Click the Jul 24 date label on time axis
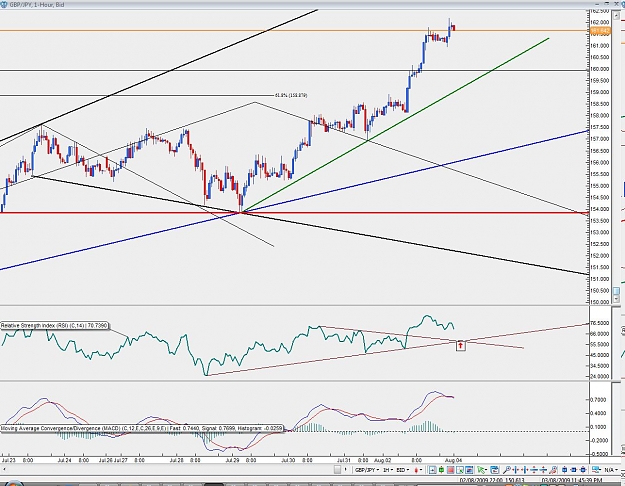 [64, 460]
